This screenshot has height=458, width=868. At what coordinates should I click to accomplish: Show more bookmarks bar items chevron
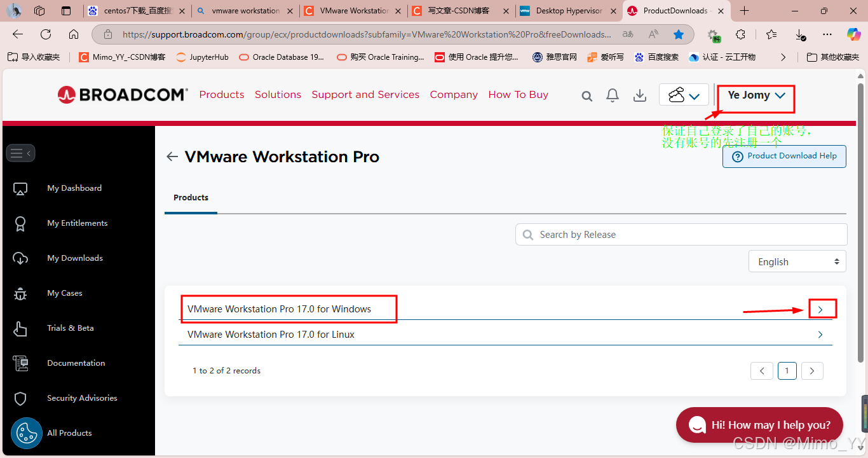pos(783,57)
